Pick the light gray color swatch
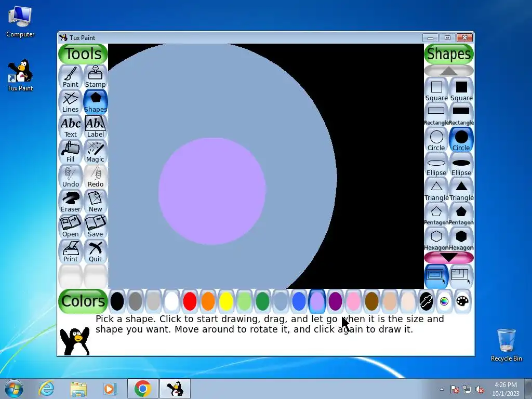Image resolution: width=532 pixels, height=399 pixels. (x=153, y=301)
